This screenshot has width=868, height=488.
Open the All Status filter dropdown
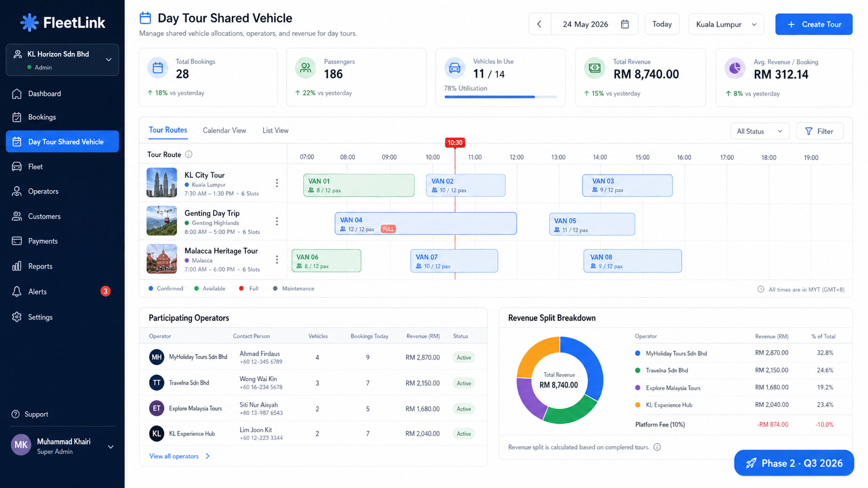click(759, 130)
